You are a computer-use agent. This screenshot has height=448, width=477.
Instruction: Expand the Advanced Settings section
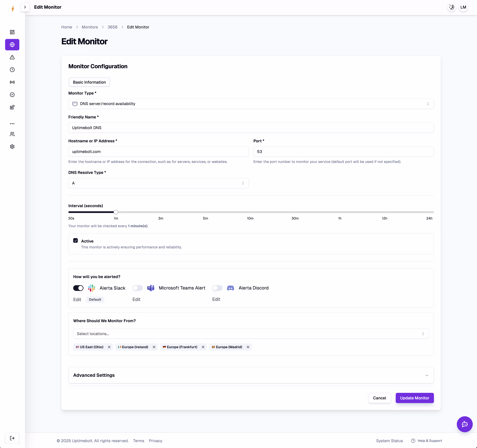251,375
